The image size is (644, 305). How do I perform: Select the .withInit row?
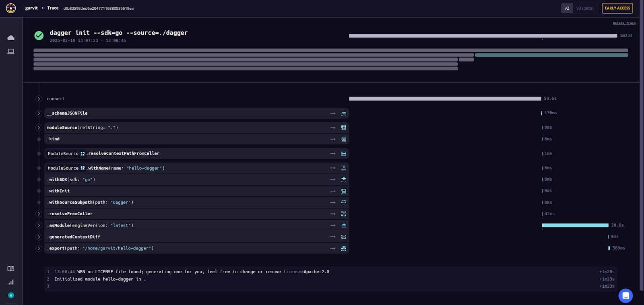click(x=196, y=191)
